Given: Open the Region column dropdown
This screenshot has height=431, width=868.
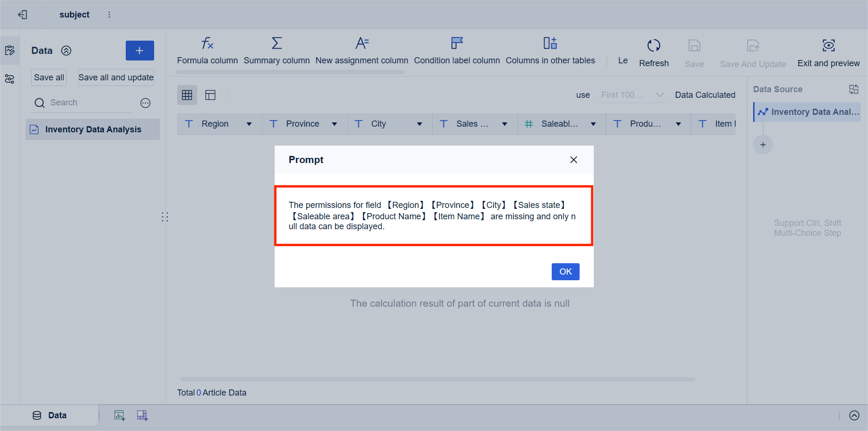Looking at the screenshot, I should (x=249, y=123).
